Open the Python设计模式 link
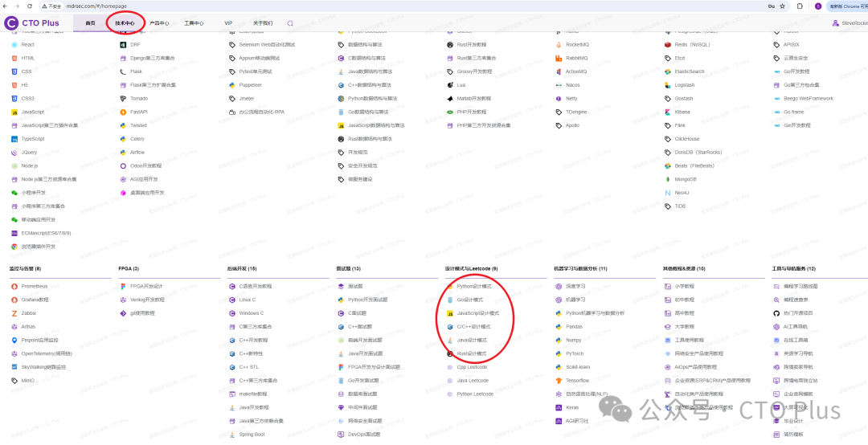Viewport: 868px width, 445px height. pos(474,286)
